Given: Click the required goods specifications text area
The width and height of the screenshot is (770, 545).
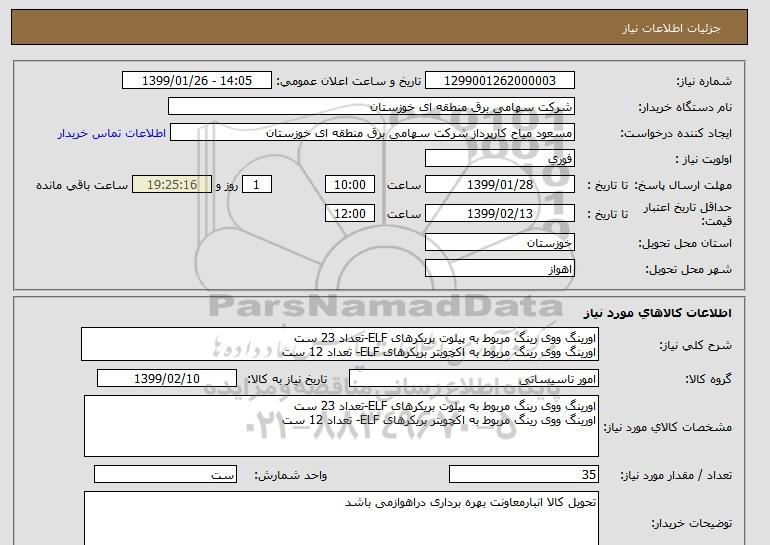Looking at the screenshot, I should pyautogui.click(x=339, y=426).
